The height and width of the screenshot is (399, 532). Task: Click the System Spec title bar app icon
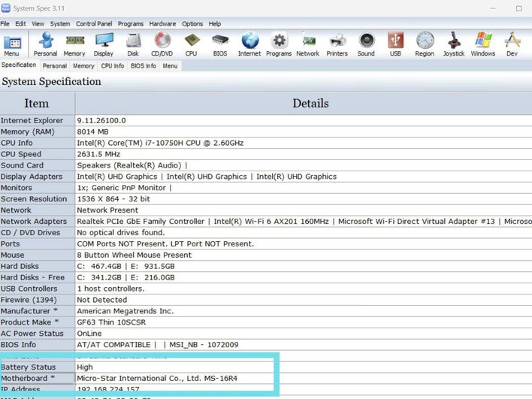pos(6,8)
